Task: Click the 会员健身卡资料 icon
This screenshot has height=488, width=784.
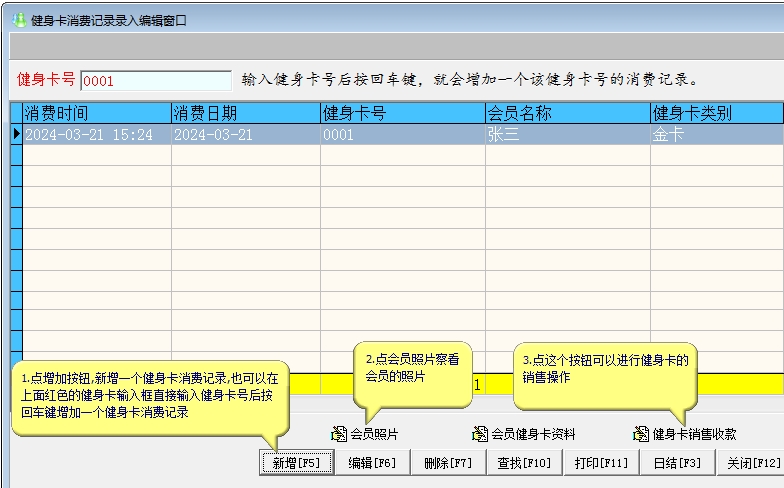Action: [x=480, y=434]
